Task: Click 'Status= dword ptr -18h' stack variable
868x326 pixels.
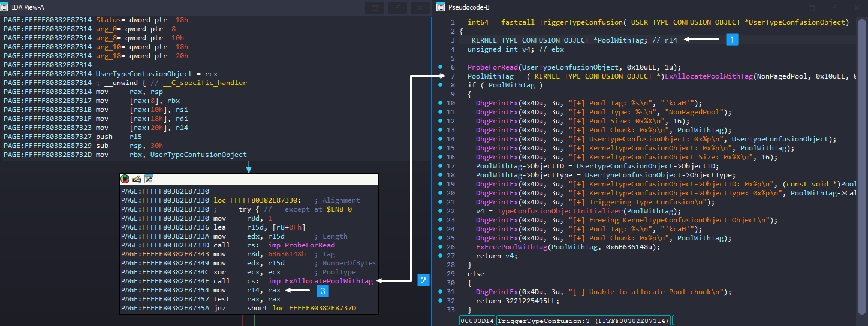Action: click(x=142, y=20)
